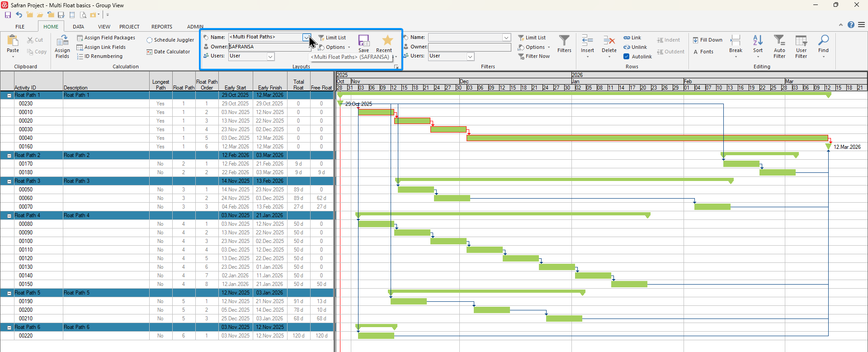The image size is (868, 352).
Task: Open the filter Users dropdown
Action: pyautogui.click(x=470, y=57)
